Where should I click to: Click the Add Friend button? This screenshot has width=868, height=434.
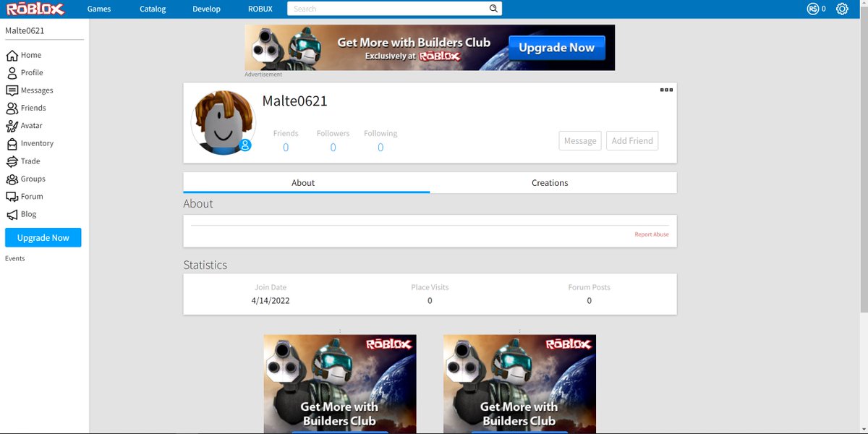pos(632,140)
